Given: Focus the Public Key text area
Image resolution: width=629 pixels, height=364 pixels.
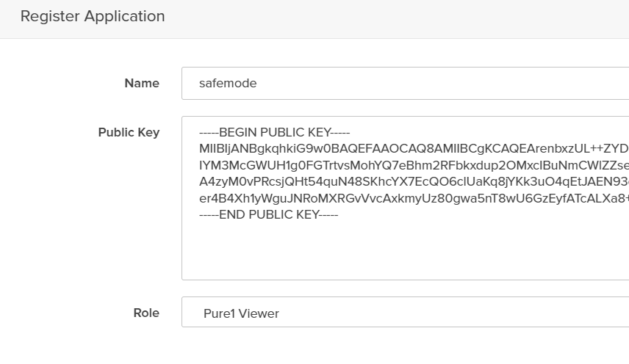Looking at the screenshot, I should [x=405, y=198].
